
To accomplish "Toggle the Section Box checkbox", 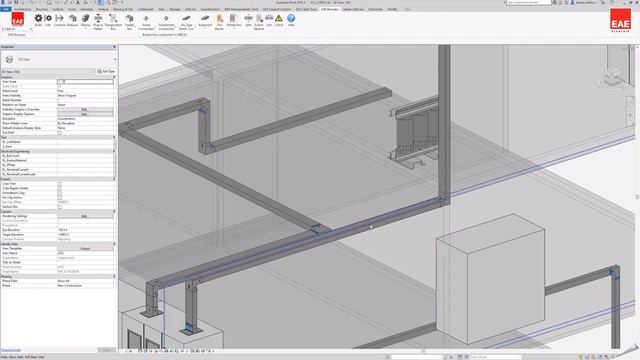I will 60,207.
